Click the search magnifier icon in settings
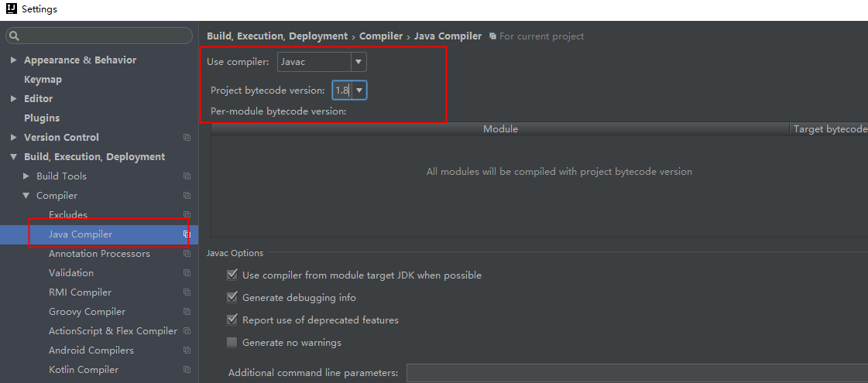This screenshot has height=383, width=868. tap(15, 36)
